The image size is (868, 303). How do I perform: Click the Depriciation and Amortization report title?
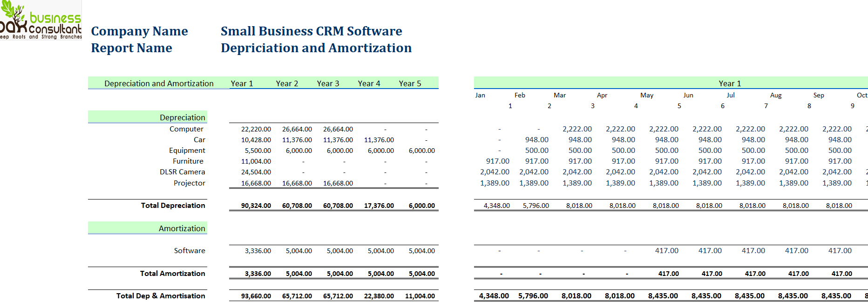click(316, 48)
